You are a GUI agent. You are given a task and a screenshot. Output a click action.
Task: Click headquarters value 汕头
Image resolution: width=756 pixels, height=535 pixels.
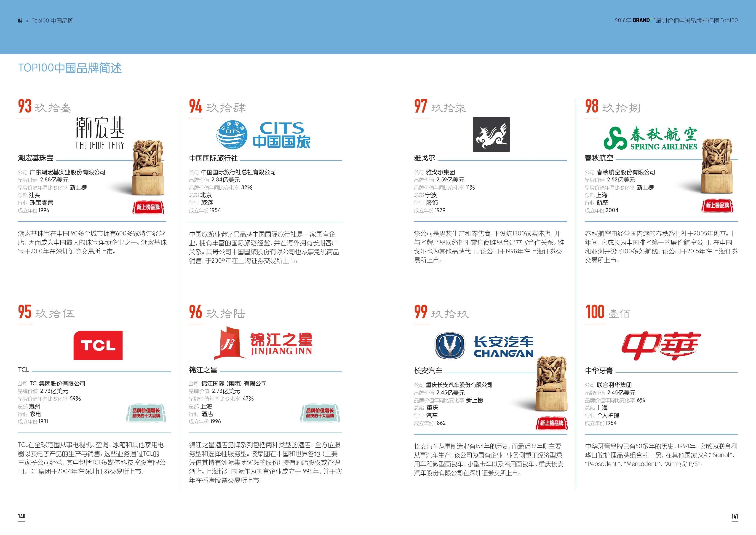pyautogui.click(x=35, y=195)
